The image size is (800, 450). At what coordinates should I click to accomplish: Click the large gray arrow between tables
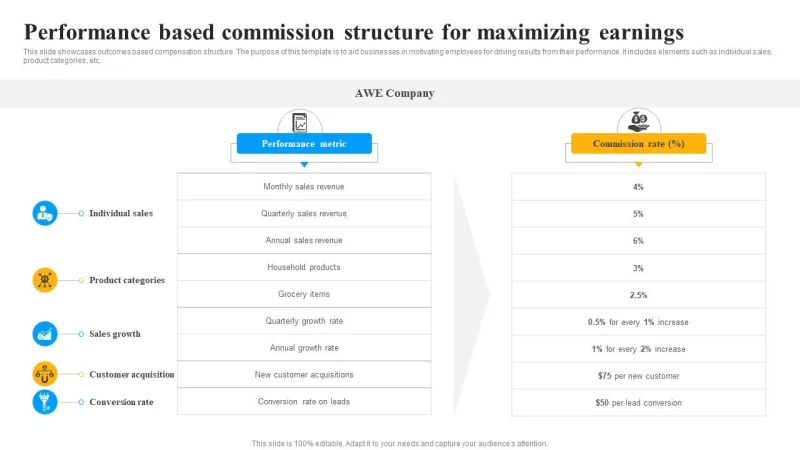click(x=471, y=293)
